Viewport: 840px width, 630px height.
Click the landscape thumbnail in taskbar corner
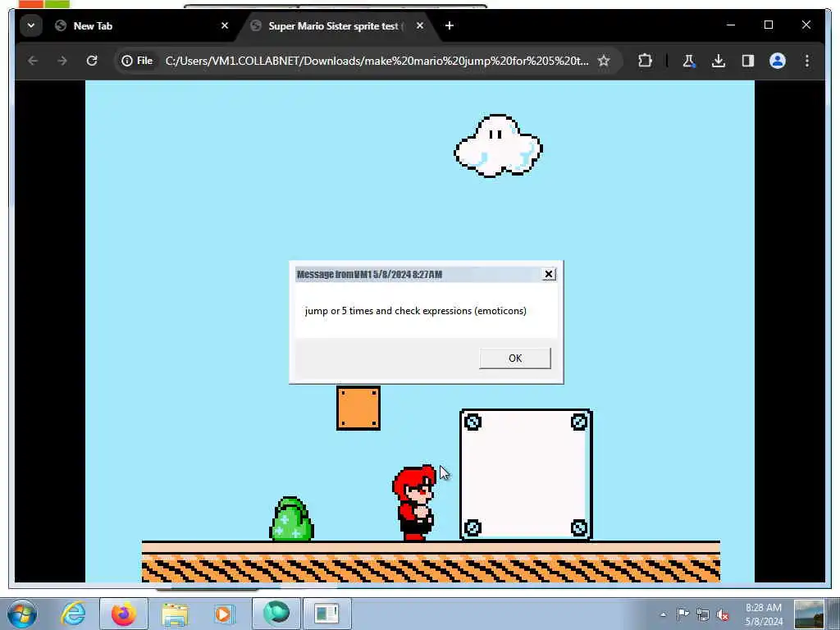pyautogui.click(x=809, y=614)
